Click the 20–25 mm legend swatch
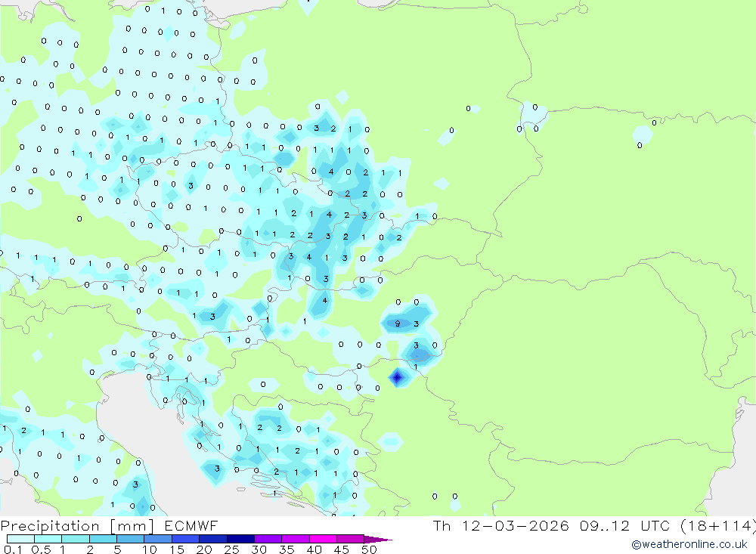 pyautogui.click(x=213, y=539)
